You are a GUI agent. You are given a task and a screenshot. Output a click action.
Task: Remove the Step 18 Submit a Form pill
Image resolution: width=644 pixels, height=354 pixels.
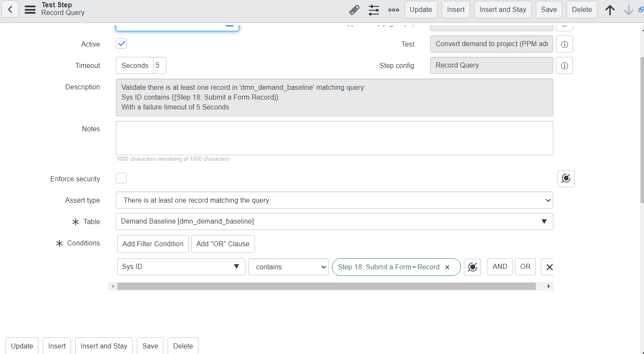[x=447, y=267]
